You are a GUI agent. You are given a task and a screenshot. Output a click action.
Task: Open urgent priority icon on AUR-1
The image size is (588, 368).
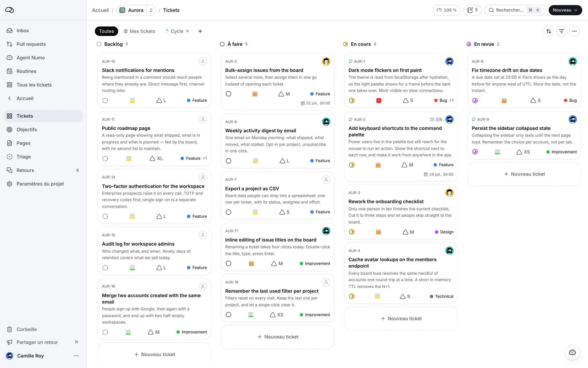click(379, 101)
